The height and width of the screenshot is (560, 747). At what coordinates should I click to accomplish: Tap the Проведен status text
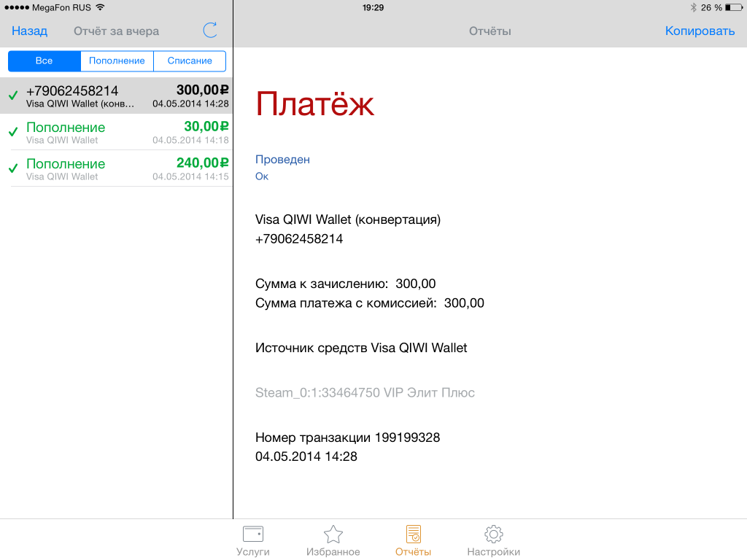tap(282, 159)
